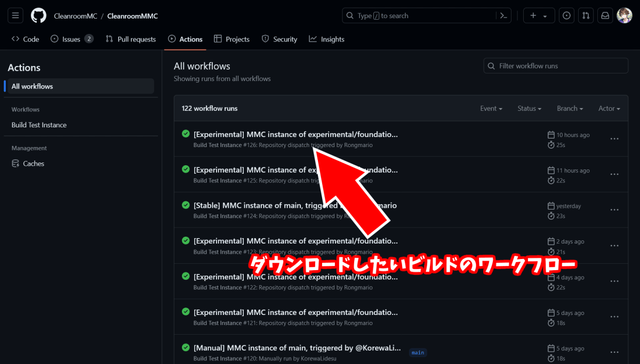The image size is (640, 364).
Task: Open the three-dot menu for run #126
Action: 614,139
